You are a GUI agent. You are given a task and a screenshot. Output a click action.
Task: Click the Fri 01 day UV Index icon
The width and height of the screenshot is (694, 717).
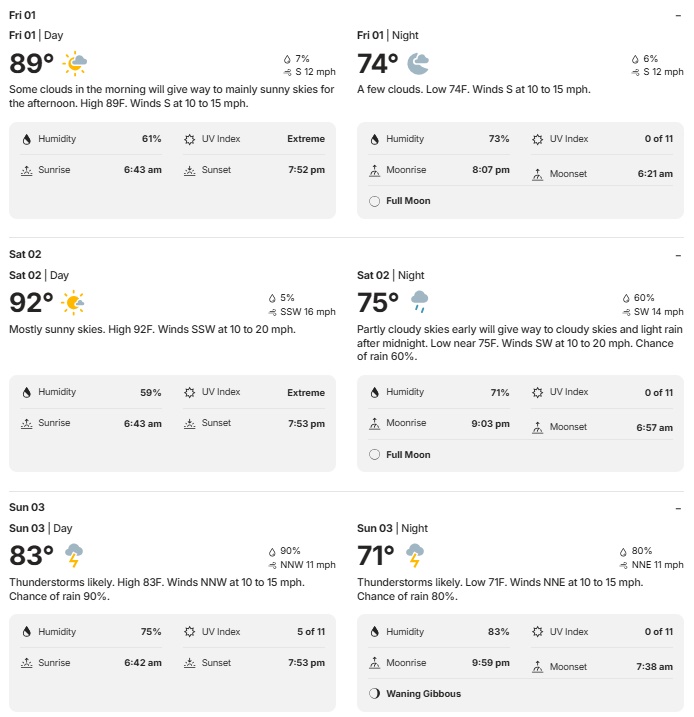point(189,140)
